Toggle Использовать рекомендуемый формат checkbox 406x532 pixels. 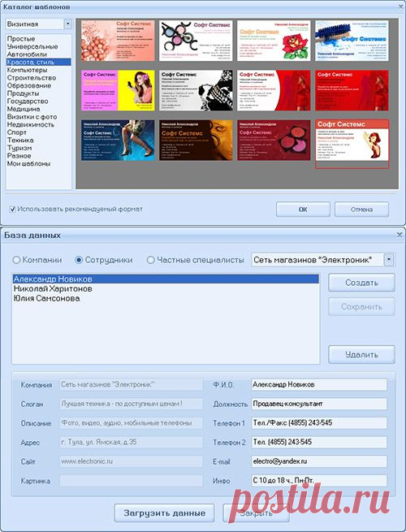12,210
